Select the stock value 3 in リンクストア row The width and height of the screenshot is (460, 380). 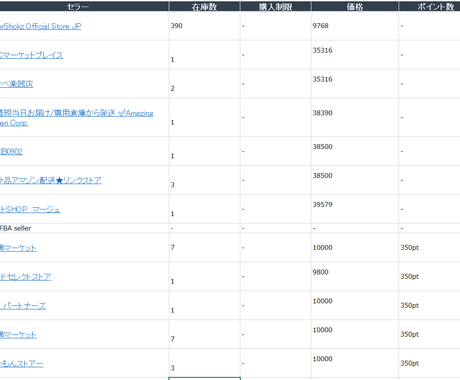click(x=172, y=185)
